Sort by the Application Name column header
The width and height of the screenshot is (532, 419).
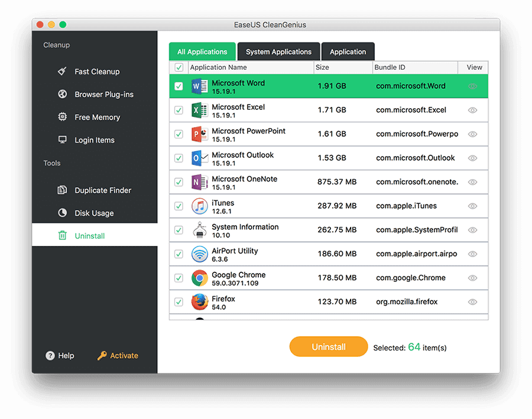click(251, 67)
